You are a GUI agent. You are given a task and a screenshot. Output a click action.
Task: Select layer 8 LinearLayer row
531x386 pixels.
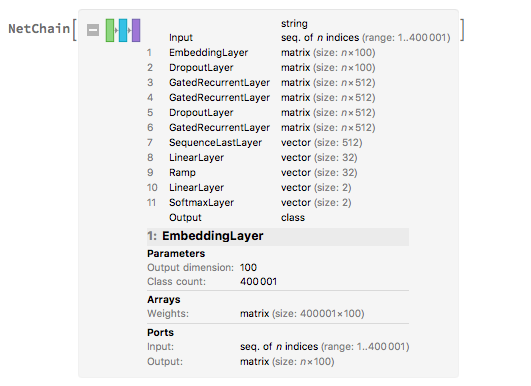[252, 157]
